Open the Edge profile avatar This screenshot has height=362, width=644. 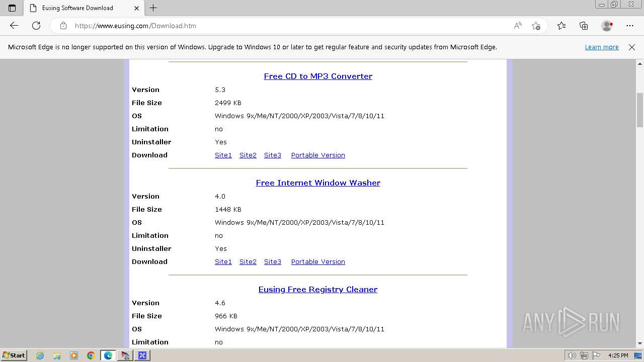tap(607, 26)
